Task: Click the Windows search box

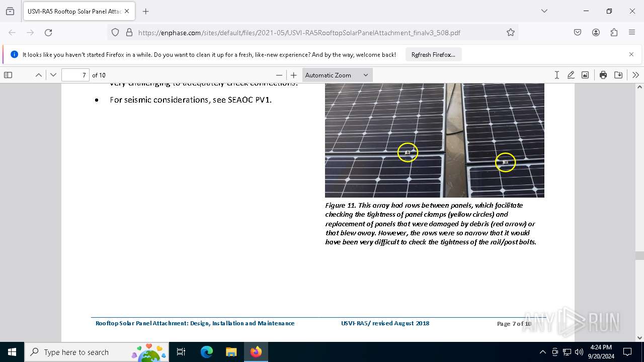Action: (x=97, y=352)
